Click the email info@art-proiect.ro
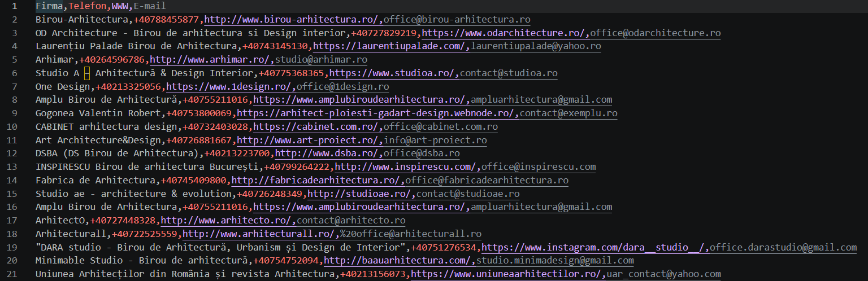 [435, 140]
